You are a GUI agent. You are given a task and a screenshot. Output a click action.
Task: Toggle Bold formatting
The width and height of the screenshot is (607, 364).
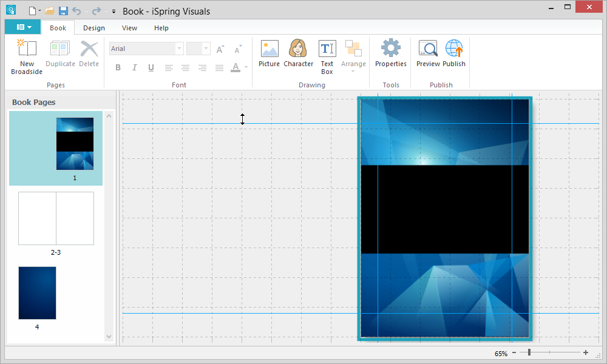click(118, 67)
